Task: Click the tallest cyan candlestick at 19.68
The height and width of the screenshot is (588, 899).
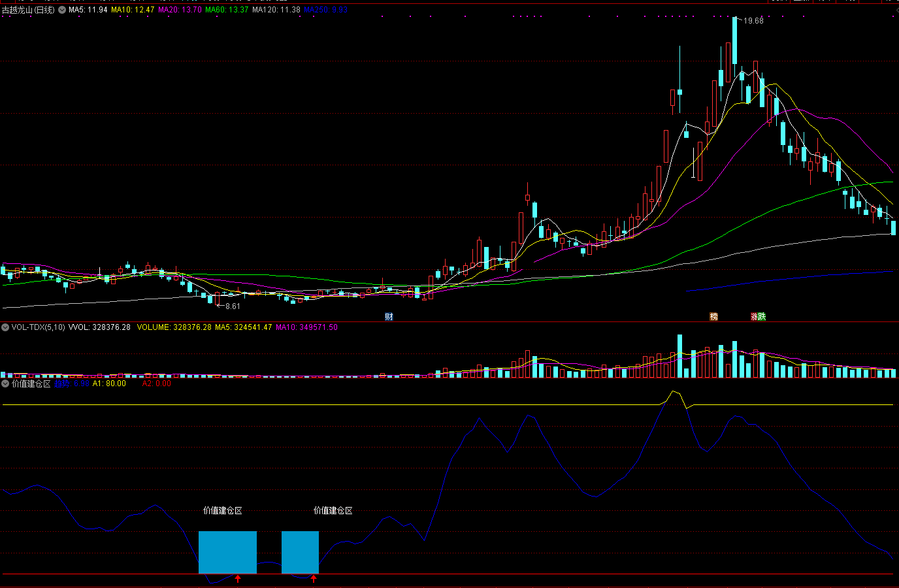Action: pyautogui.click(x=734, y=41)
